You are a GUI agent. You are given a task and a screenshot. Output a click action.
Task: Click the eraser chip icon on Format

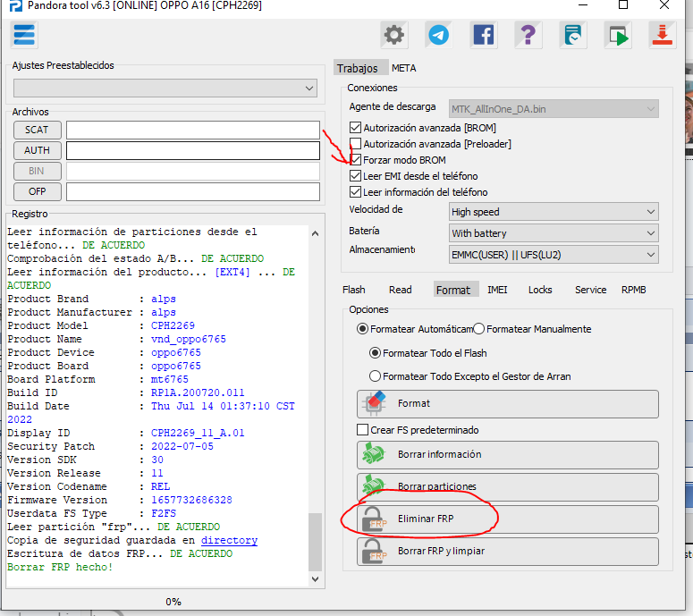(x=374, y=403)
